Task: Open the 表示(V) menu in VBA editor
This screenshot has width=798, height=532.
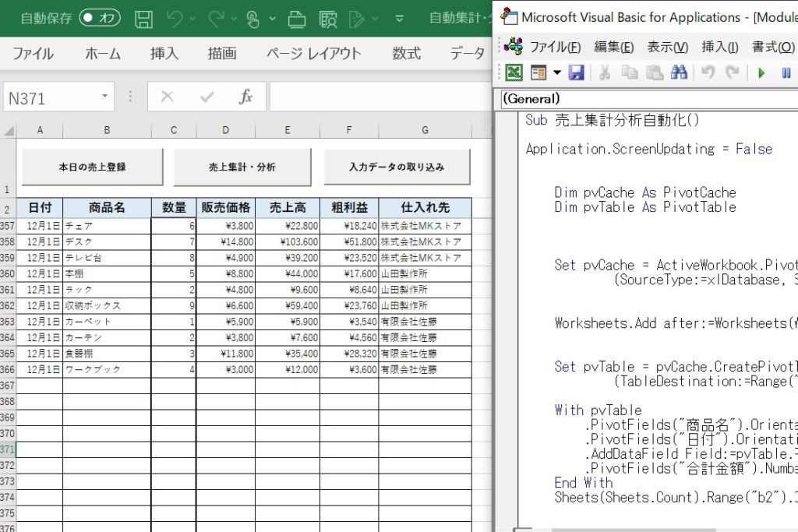Action: (668, 48)
